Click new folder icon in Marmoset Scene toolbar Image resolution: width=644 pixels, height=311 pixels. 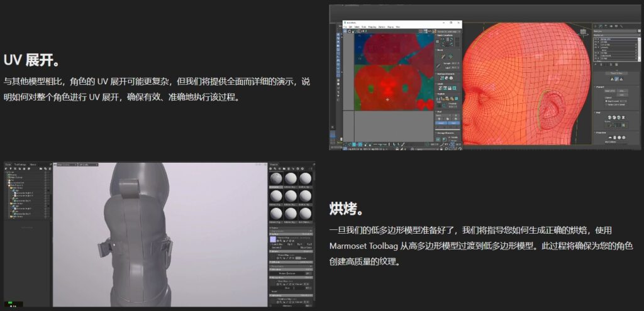41,168
